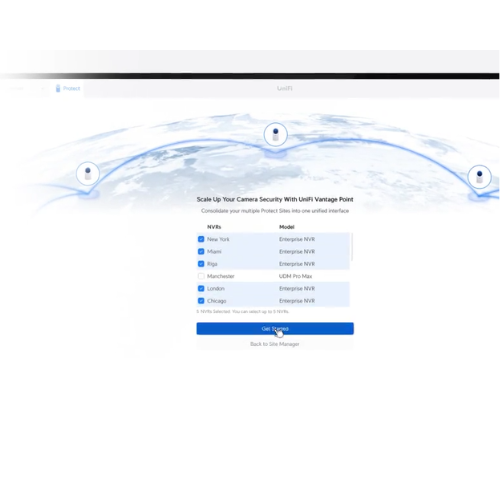Image resolution: width=500 pixels, height=500 pixels.
Task: Uncheck the Miami NVR checkbox
Action: 201,251
